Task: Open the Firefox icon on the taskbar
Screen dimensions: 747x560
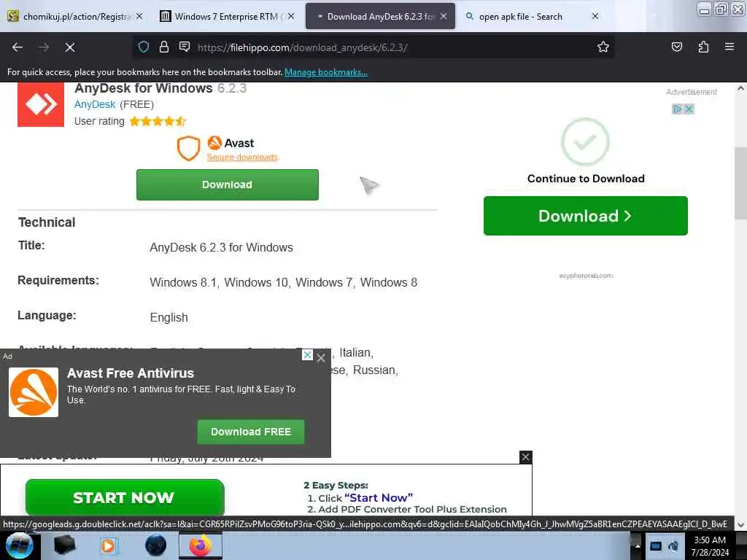Action: point(201,545)
